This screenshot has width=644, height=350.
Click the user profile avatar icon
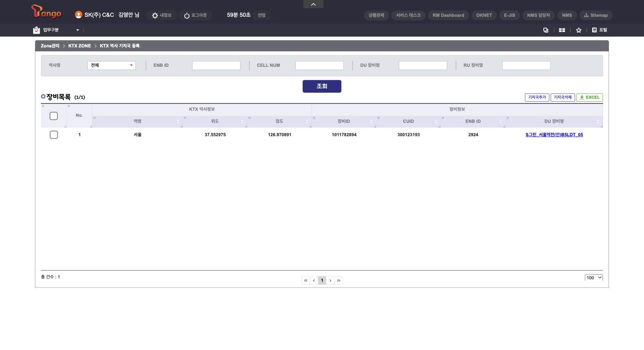click(x=79, y=15)
